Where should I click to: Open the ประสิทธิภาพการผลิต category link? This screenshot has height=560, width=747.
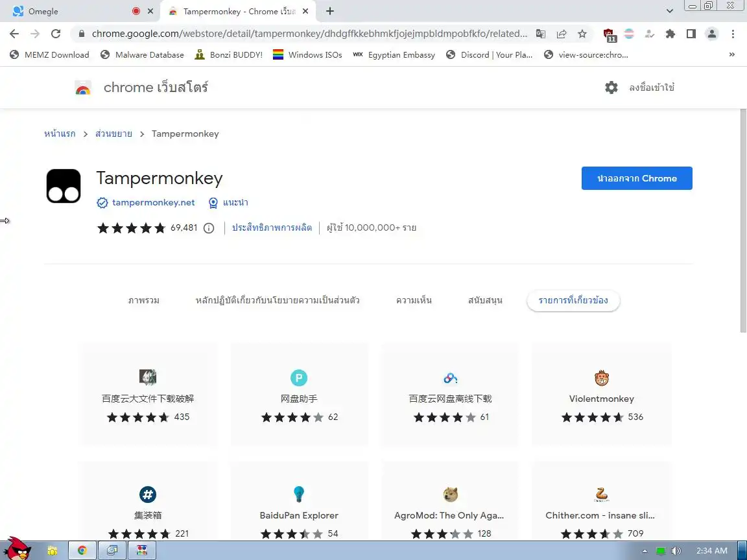point(272,227)
